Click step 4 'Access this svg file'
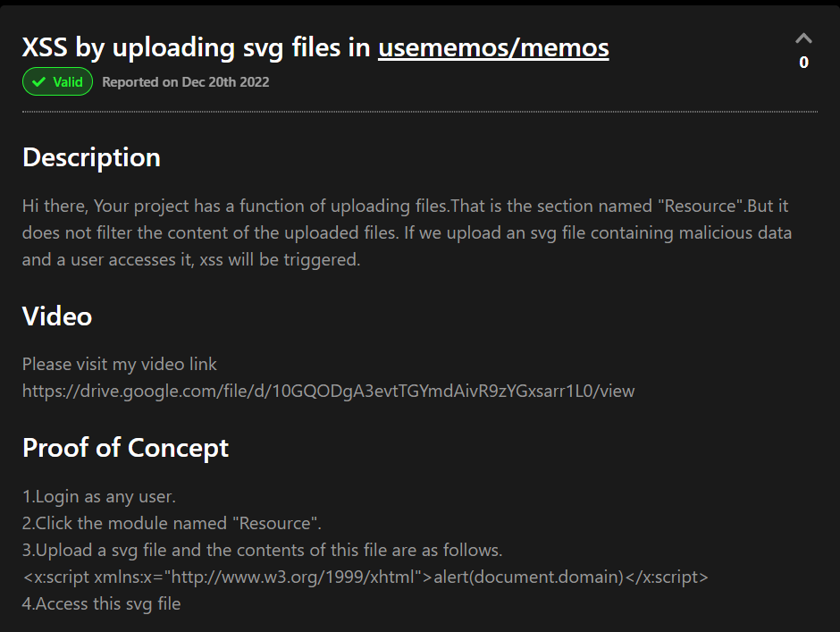840x632 pixels. pos(102,604)
